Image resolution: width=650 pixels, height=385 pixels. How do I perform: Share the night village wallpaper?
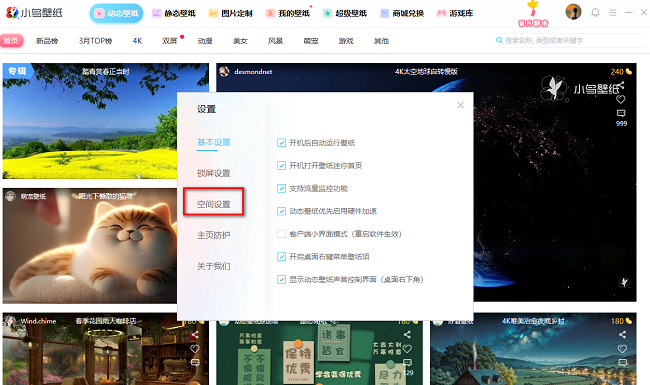tap(622, 335)
